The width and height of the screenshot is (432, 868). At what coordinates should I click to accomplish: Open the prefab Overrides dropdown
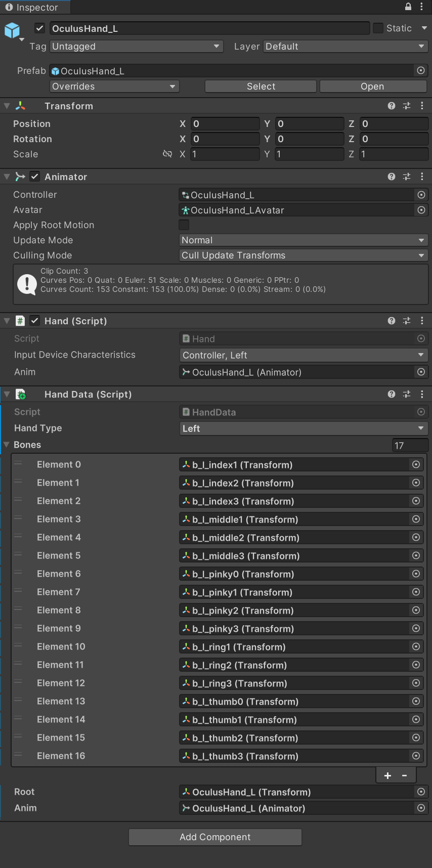click(x=114, y=86)
